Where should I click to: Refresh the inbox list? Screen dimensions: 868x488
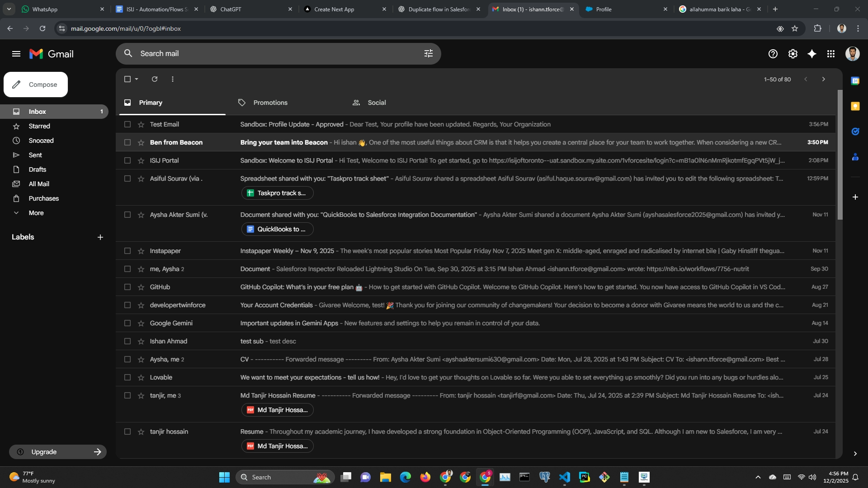(155, 79)
